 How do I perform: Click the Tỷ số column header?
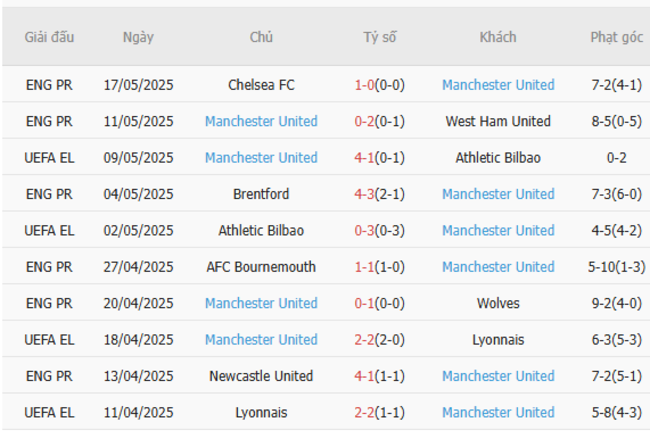(380, 37)
